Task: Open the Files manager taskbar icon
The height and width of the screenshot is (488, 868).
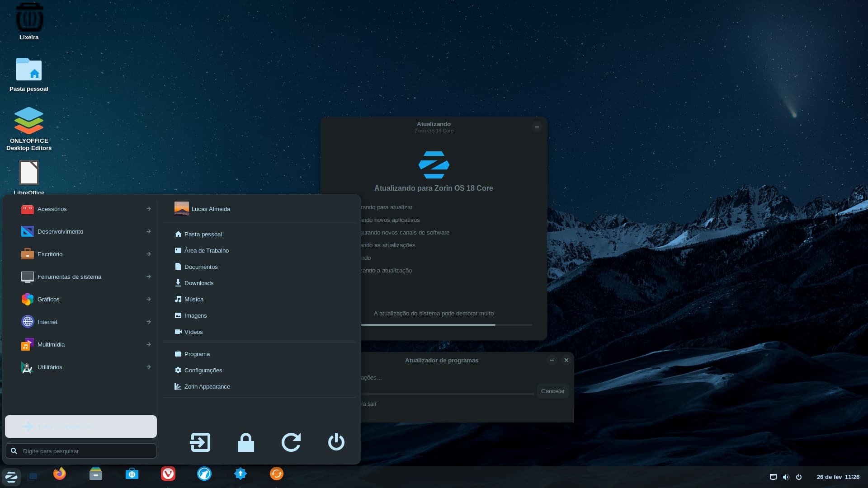Action: pyautogui.click(x=96, y=474)
